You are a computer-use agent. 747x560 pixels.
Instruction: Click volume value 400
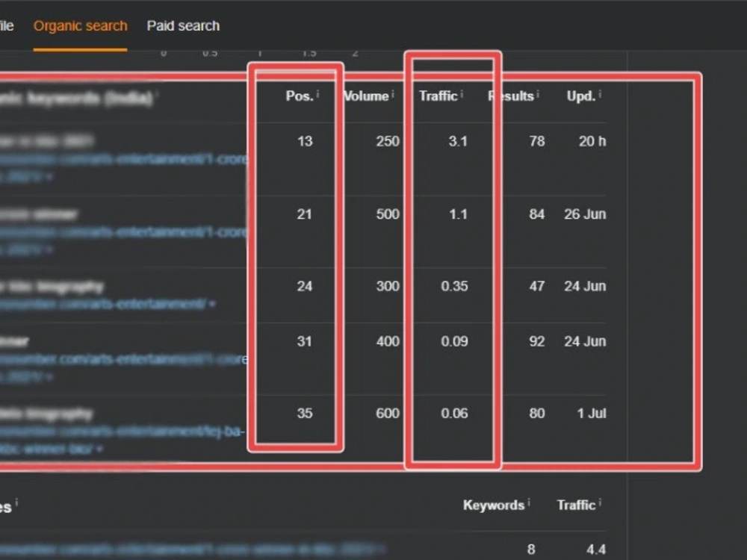(388, 341)
